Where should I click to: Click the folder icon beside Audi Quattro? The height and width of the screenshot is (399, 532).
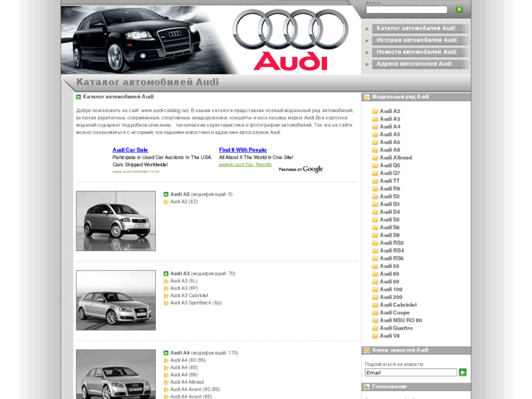(375, 328)
